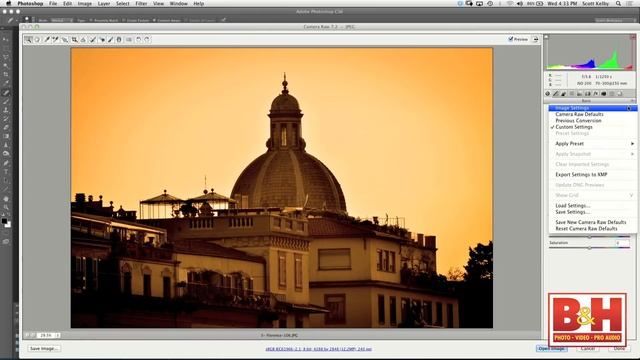Select Photoshop's Type tool
This screenshot has height=360, width=640.
pyautogui.click(x=6, y=172)
